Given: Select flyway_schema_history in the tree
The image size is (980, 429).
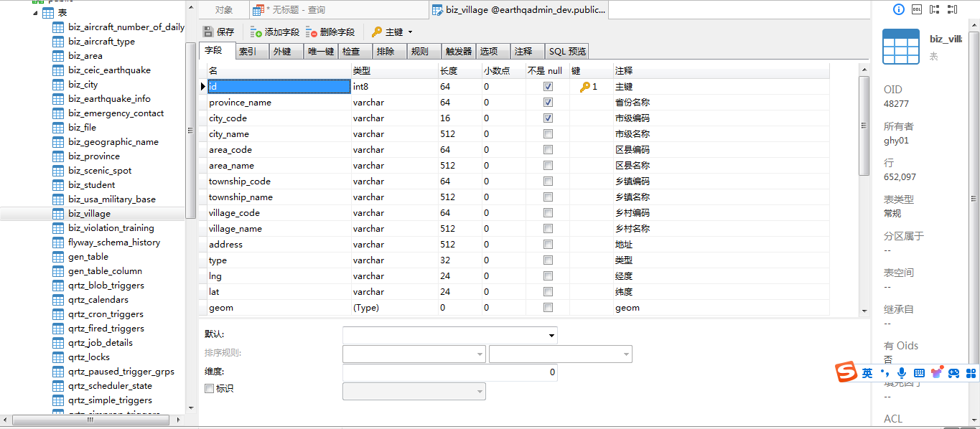Looking at the screenshot, I should pyautogui.click(x=114, y=242).
